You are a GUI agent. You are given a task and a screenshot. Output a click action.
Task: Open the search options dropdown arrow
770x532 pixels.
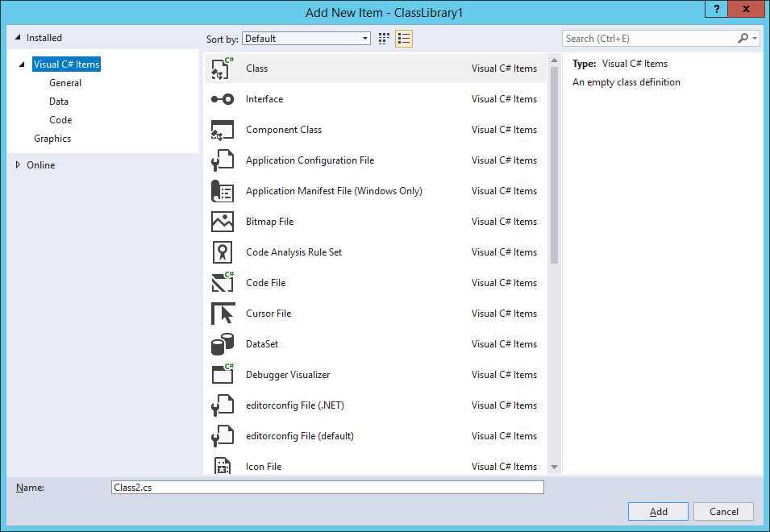pyautogui.click(x=755, y=38)
